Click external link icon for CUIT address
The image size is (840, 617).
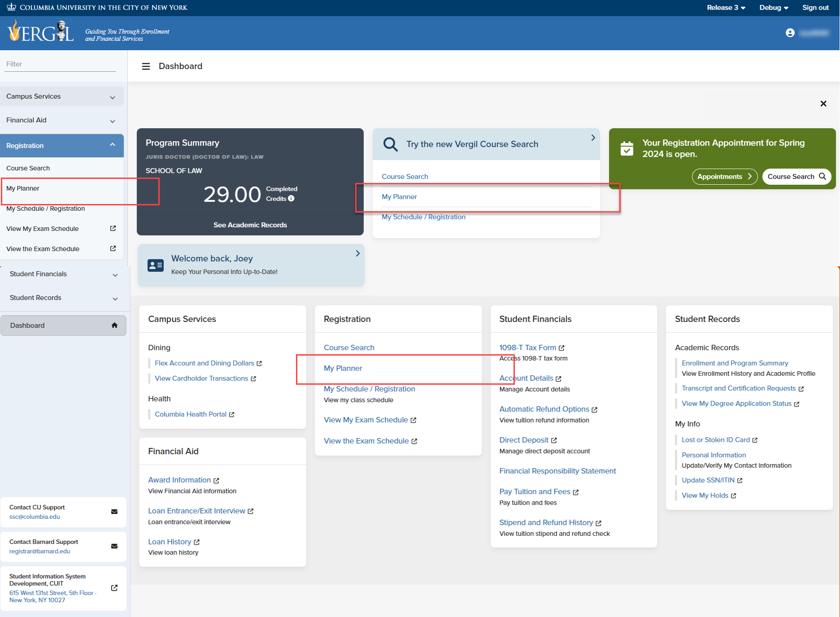pos(114,588)
